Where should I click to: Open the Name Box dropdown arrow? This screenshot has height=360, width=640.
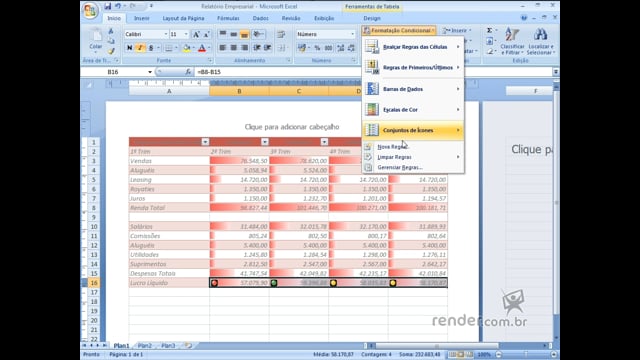coord(150,72)
